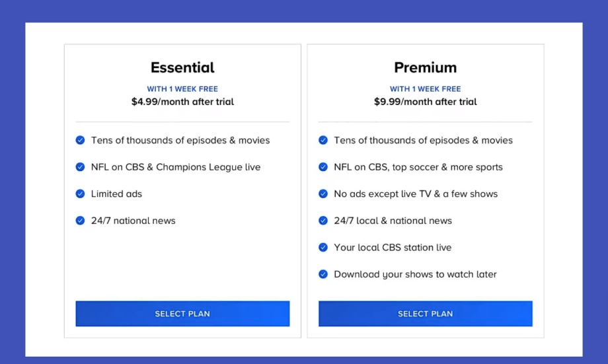Click 'Your local CBS station live' text
Image resolution: width=608 pixels, height=364 pixels.
[393, 247]
